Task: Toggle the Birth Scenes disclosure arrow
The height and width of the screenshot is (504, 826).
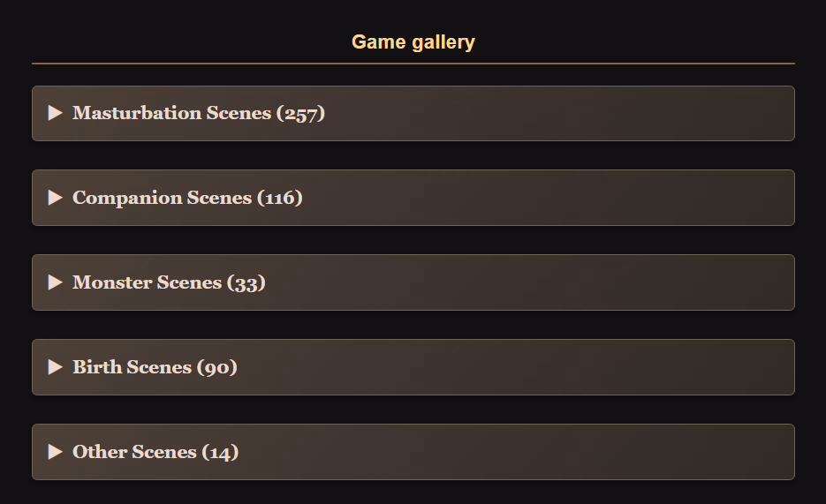Action: click(x=56, y=367)
